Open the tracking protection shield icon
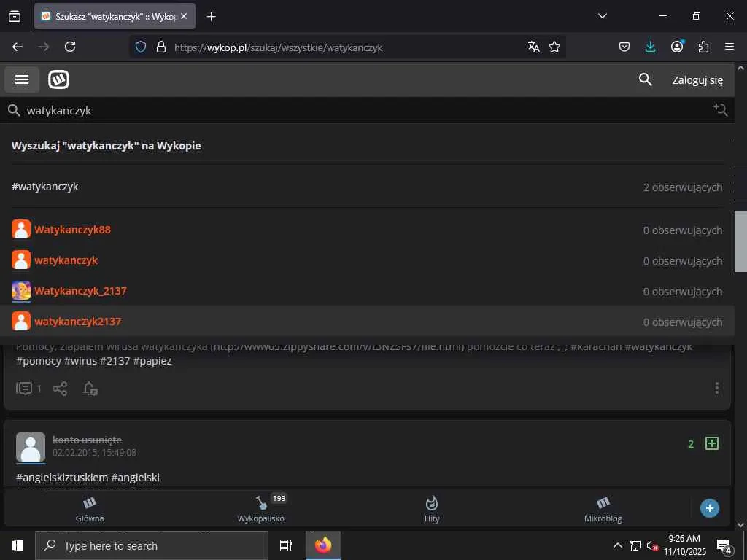Screen dimensions: 747x560 click(141, 47)
